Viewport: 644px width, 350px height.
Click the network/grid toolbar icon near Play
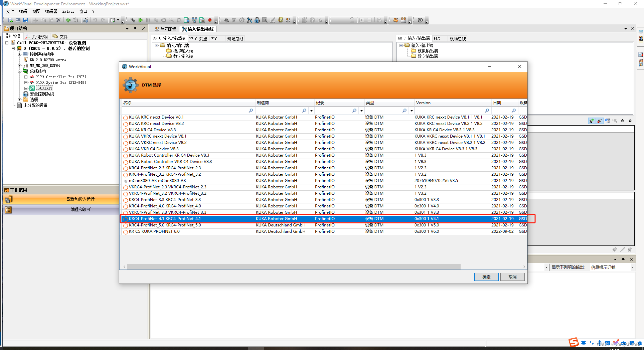[194, 20]
